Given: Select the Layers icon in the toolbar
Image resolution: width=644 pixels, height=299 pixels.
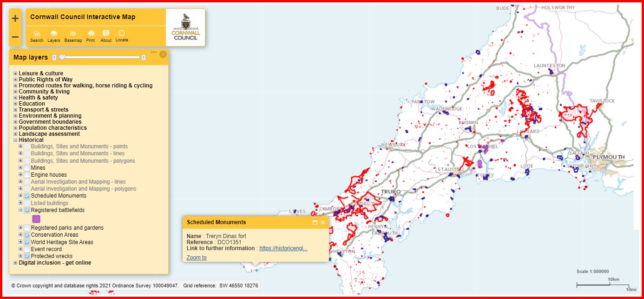Looking at the screenshot, I should click(x=54, y=34).
